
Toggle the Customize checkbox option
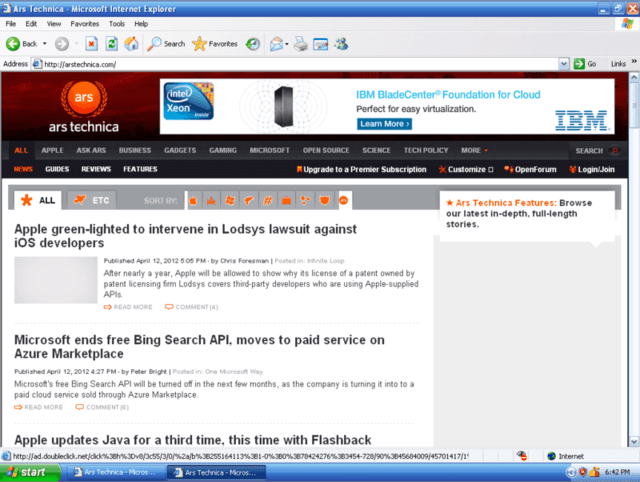tap(491, 170)
